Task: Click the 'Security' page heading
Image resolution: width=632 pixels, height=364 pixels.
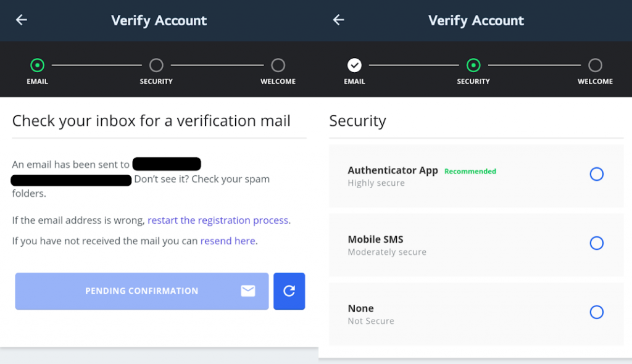Action: click(358, 121)
